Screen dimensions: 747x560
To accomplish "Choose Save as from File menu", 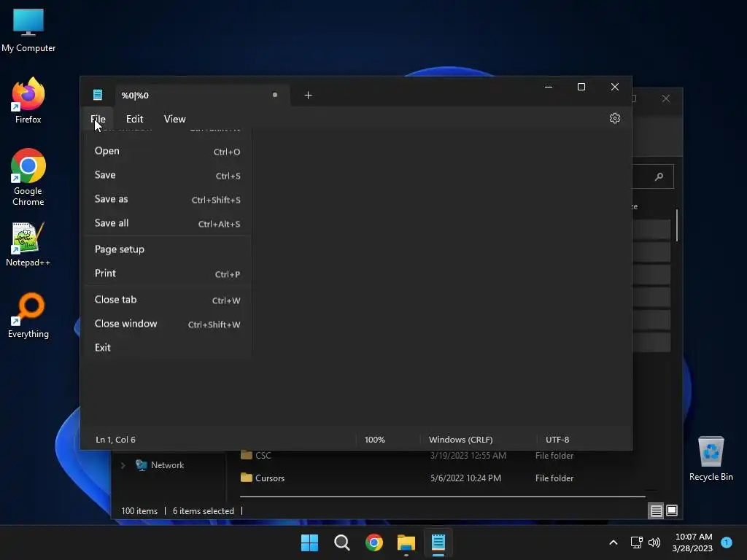I will click(168, 199).
